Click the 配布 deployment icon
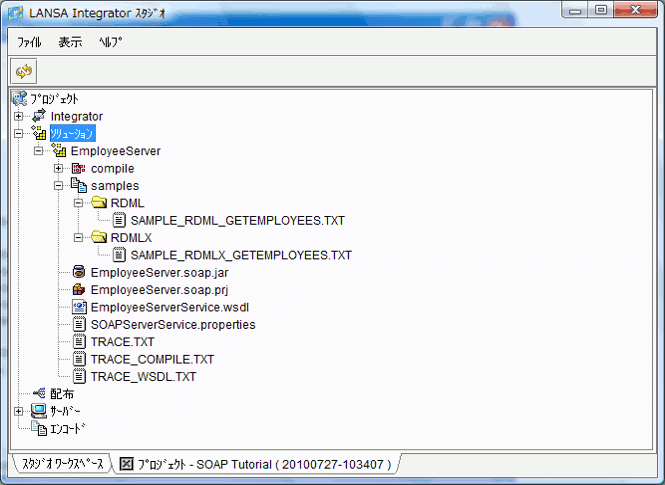The width and height of the screenshot is (665, 485). coord(39,393)
